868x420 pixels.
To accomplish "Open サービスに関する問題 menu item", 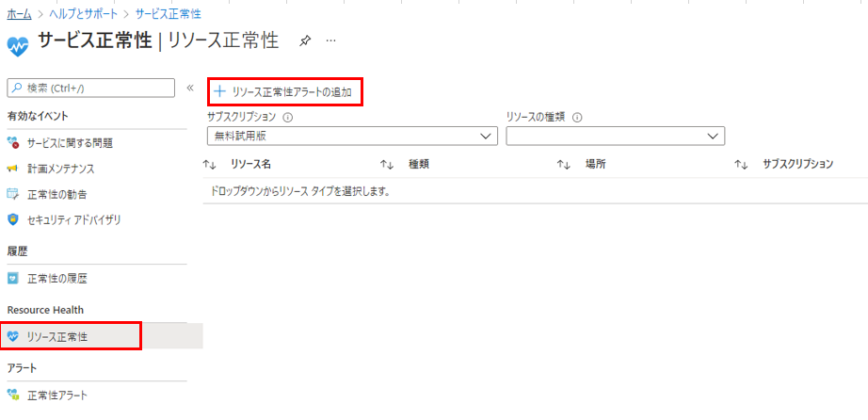I will click(70, 143).
